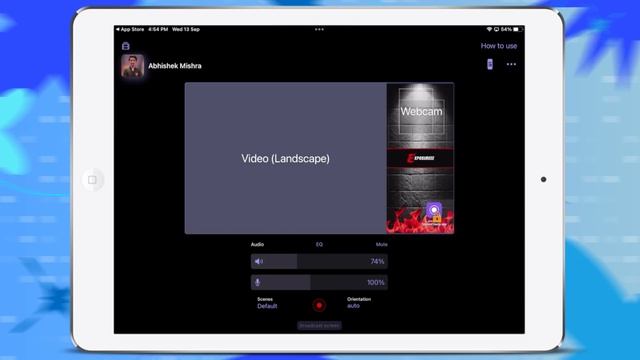Open the app's three-dot more menu
The height and width of the screenshot is (360, 640).
[511, 64]
